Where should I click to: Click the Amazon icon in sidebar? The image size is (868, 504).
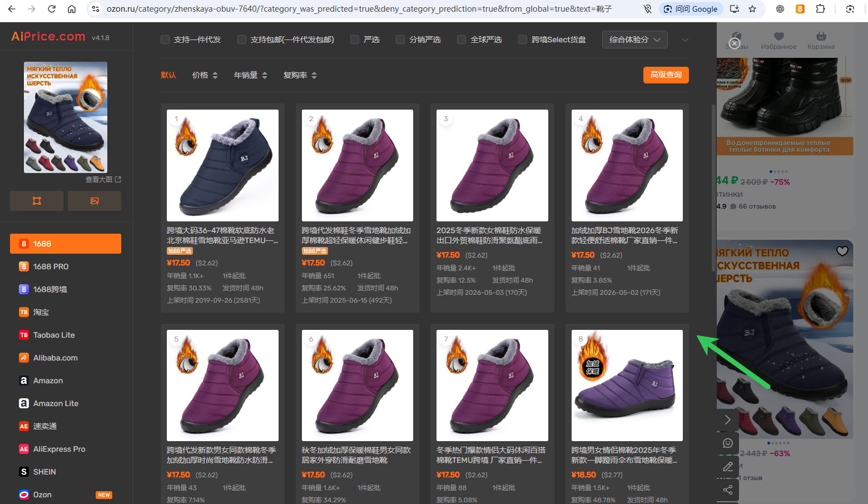[24, 381]
